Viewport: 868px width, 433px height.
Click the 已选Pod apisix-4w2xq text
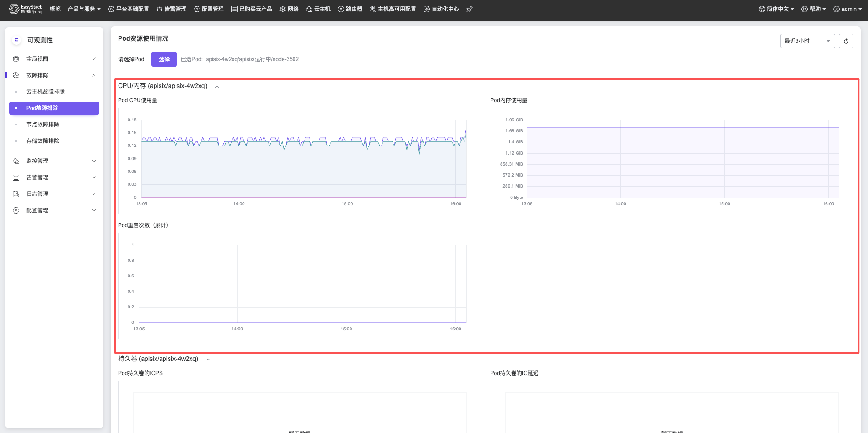point(240,59)
